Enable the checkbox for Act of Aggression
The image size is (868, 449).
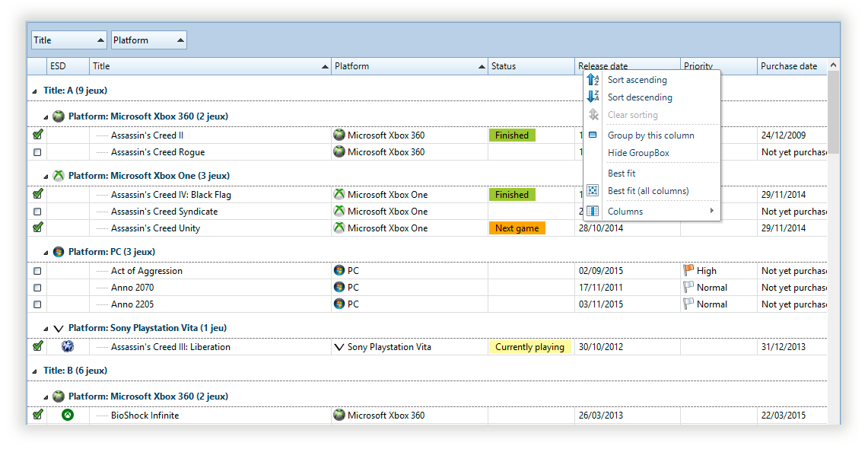(x=37, y=270)
